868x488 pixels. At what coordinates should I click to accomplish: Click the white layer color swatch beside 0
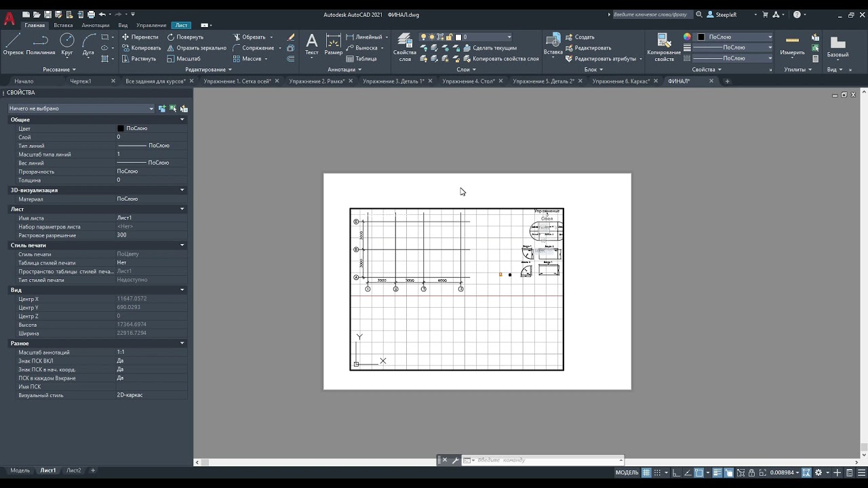(458, 37)
